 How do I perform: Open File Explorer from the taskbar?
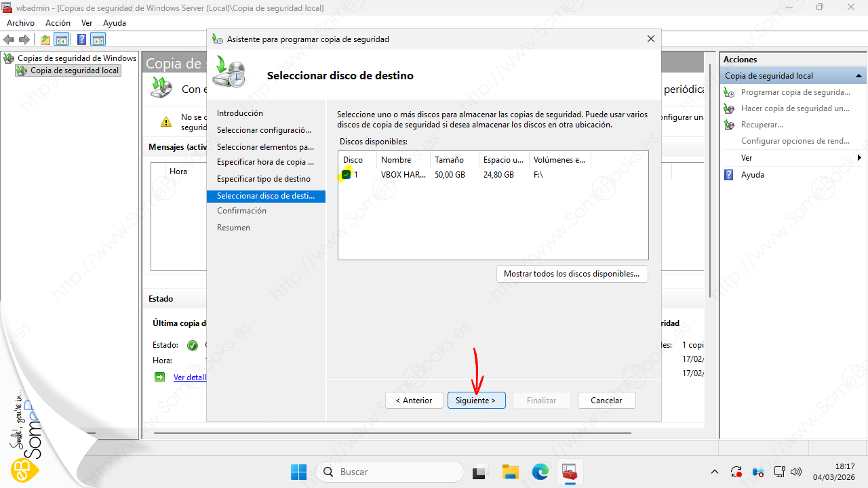point(510,472)
